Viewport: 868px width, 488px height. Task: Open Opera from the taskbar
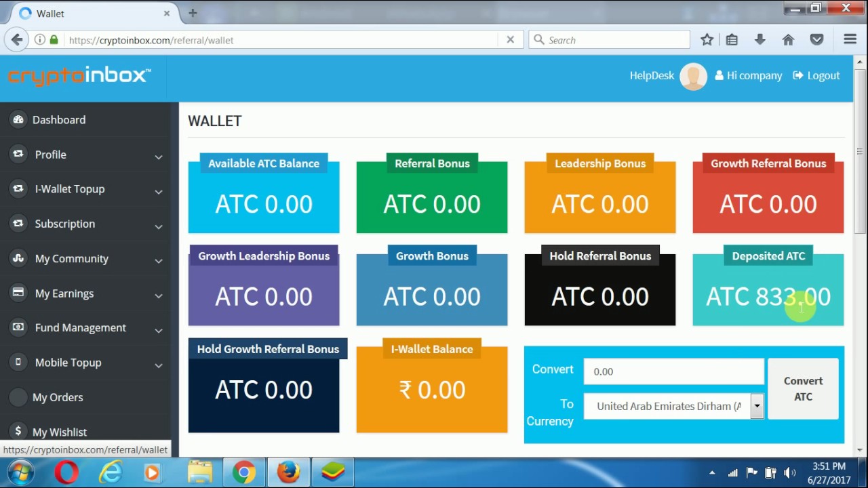(66, 472)
